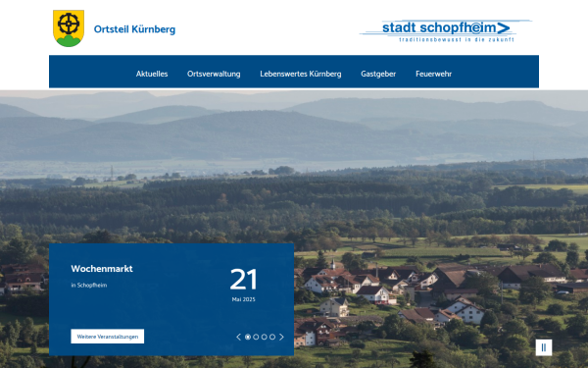Open the Gastgeber menu
This screenshot has height=368, width=588.
[378, 74]
